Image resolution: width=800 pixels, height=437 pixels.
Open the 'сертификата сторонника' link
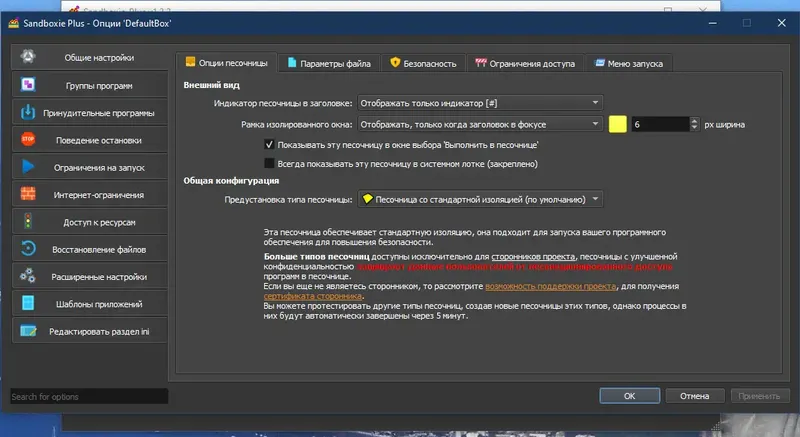(x=313, y=296)
